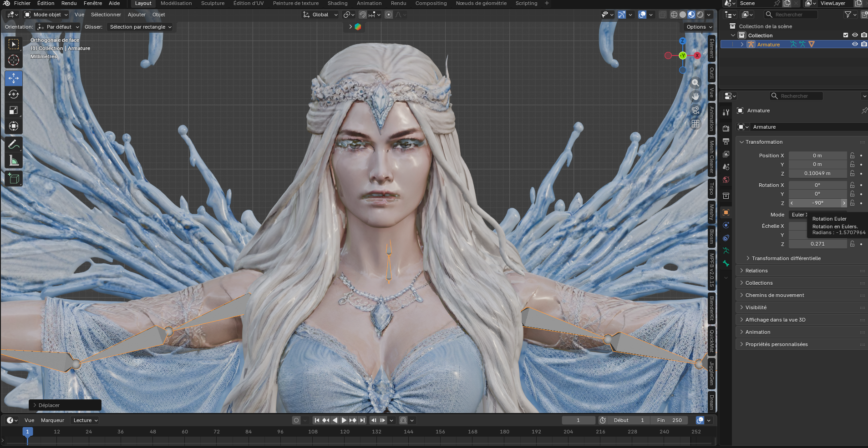Select the Measure ruler tool
Screen dimensions: 868x448
[14, 161]
